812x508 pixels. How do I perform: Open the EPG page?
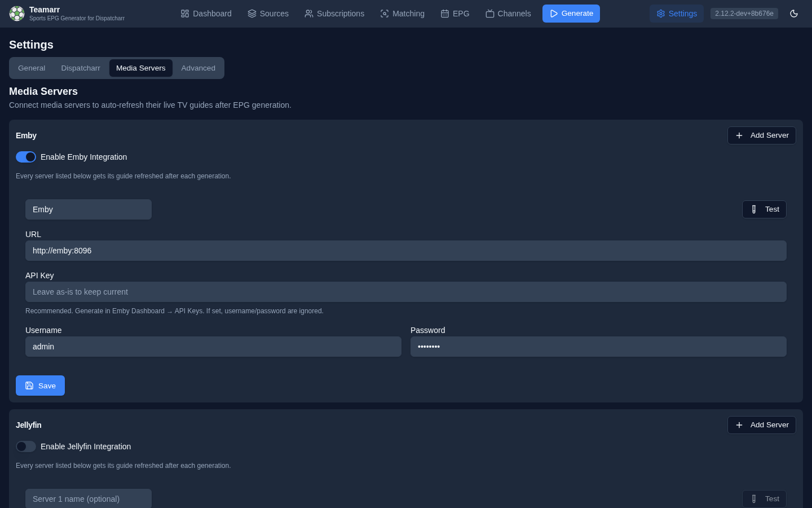(x=454, y=14)
